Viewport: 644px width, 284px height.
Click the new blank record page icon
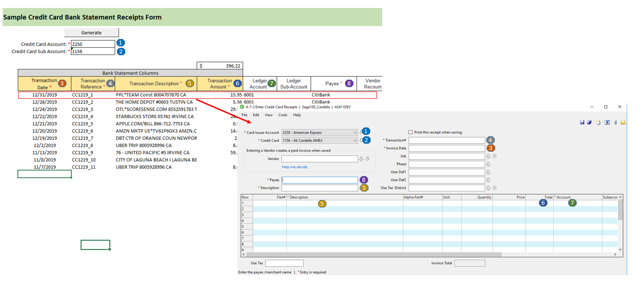pyautogui.click(x=598, y=123)
